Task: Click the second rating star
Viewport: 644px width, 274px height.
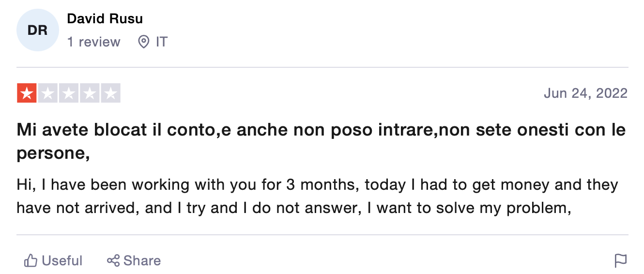Action: click(47, 93)
